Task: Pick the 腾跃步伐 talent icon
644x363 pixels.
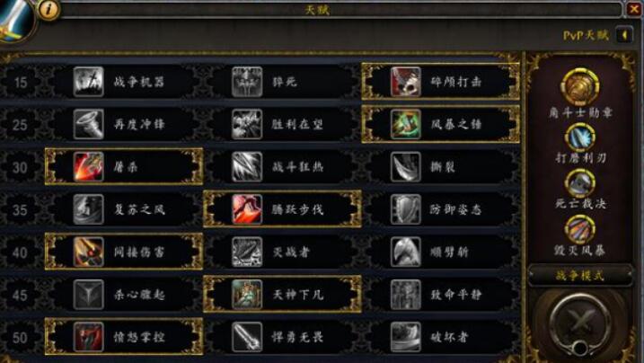Action: [247, 209]
